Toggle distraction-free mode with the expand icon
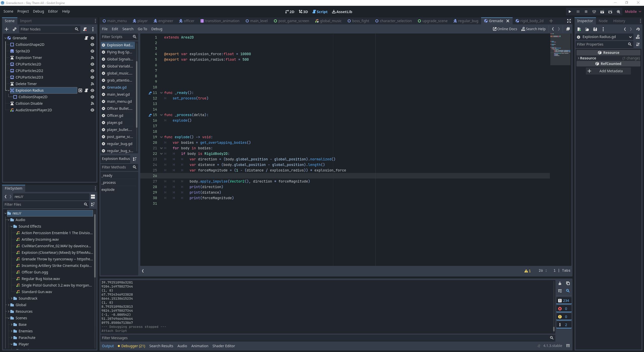Viewport: 644px width, 352px height. [x=569, y=21]
